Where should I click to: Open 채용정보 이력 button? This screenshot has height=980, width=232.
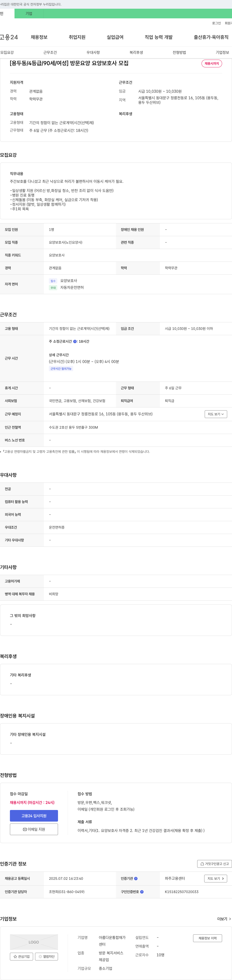(x=207, y=938)
